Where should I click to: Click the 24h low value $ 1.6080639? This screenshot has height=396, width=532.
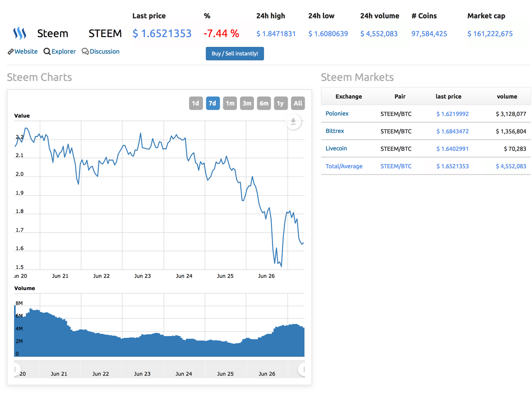328,34
